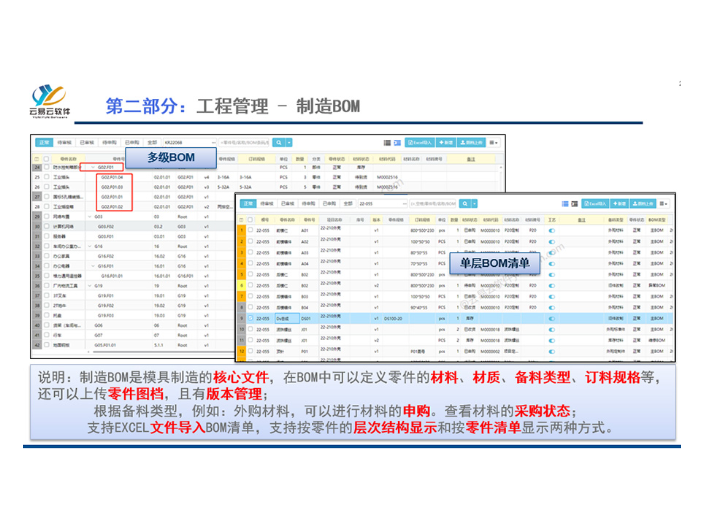Check row 25 checkbox in multi-level window
Screen dimensions: 704x528
(x=46, y=177)
